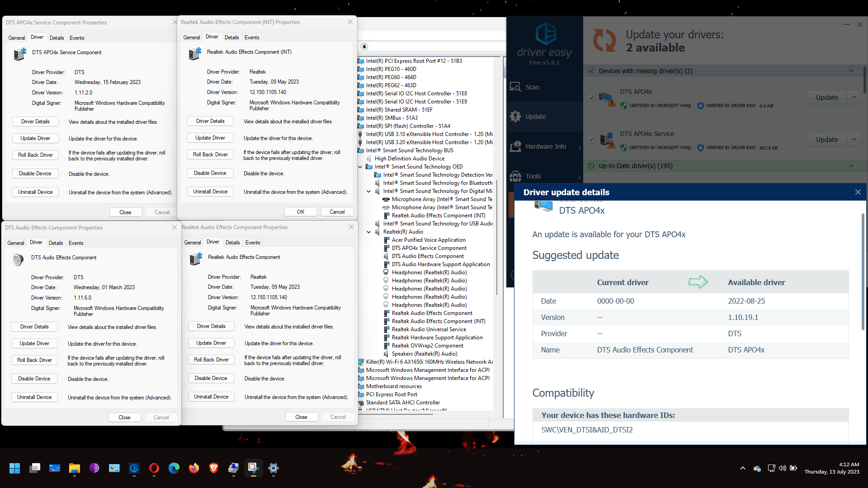Open the Update section gear icon
Image resolution: width=868 pixels, height=488 pixels.
[515, 117]
